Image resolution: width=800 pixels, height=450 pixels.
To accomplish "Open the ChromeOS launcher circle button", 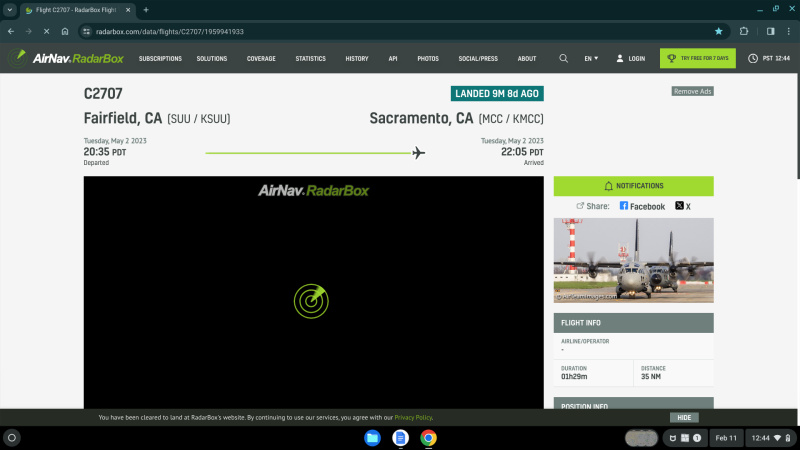I will (12, 438).
